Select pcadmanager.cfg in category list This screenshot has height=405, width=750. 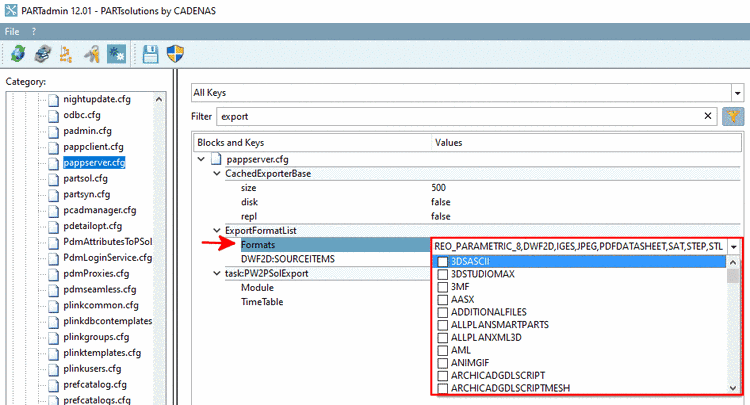click(x=99, y=210)
